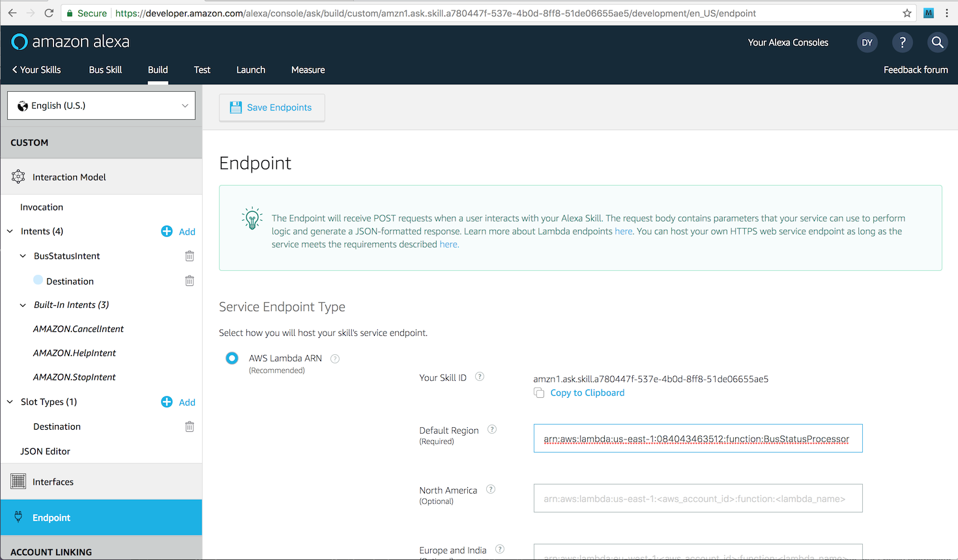The width and height of the screenshot is (958, 560).
Task: Open Interfaces section in sidebar
Action: point(101,481)
